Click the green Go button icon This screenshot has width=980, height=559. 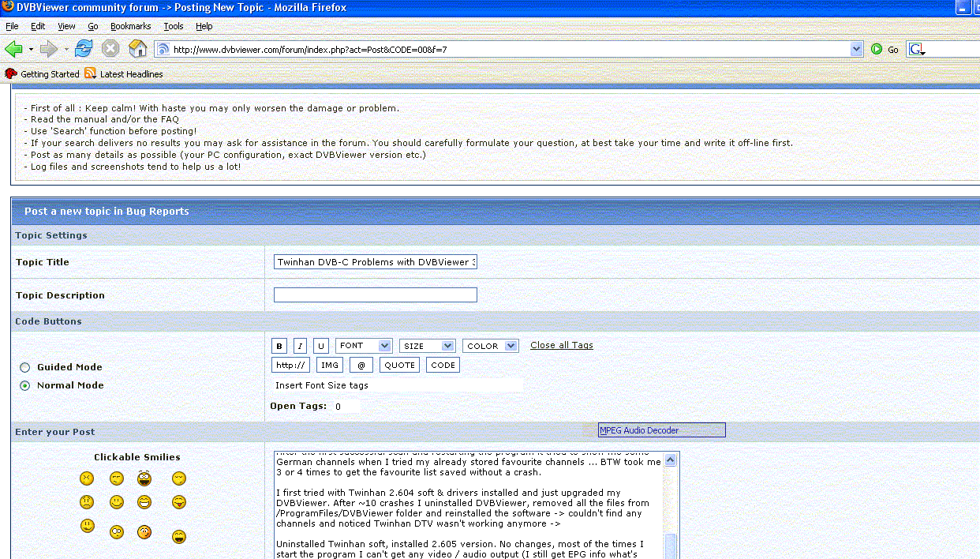(877, 49)
